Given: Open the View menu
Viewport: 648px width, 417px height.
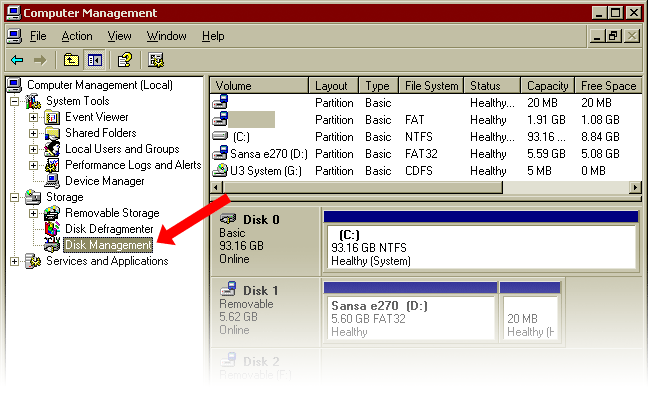Looking at the screenshot, I should click(x=120, y=36).
